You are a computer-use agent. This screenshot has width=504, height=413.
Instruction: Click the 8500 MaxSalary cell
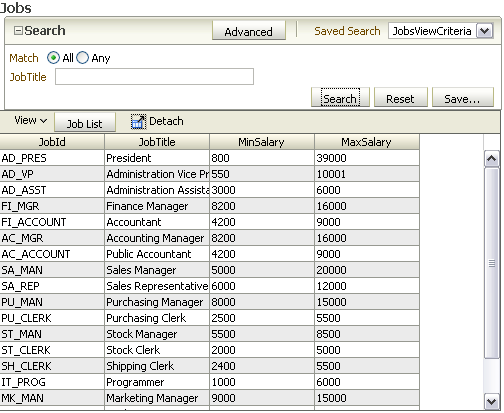pyautogui.click(x=367, y=334)
